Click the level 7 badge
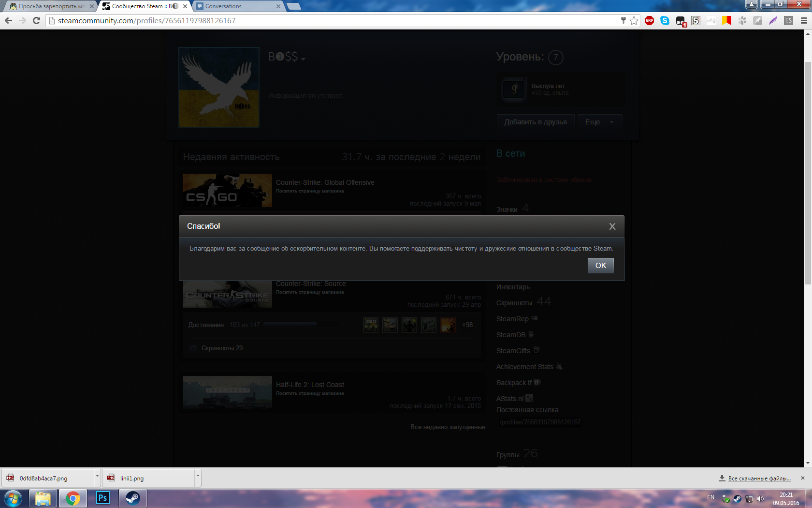The height and width of the screenshot is (508, 812). click(556, 58)
